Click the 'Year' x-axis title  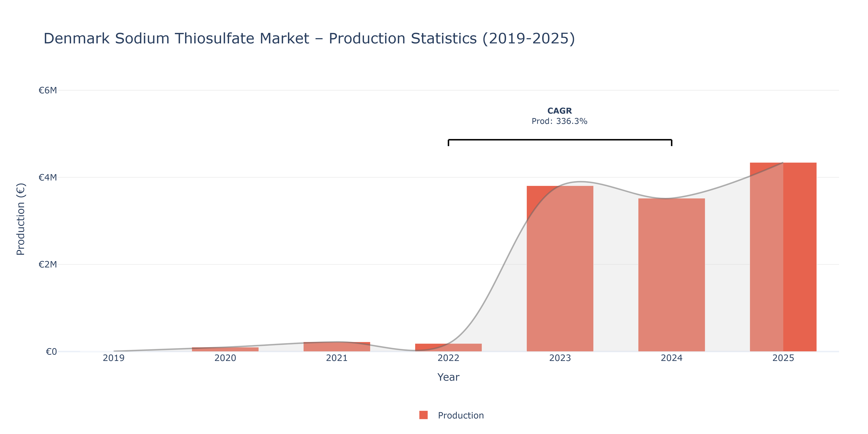pos(448,377)
